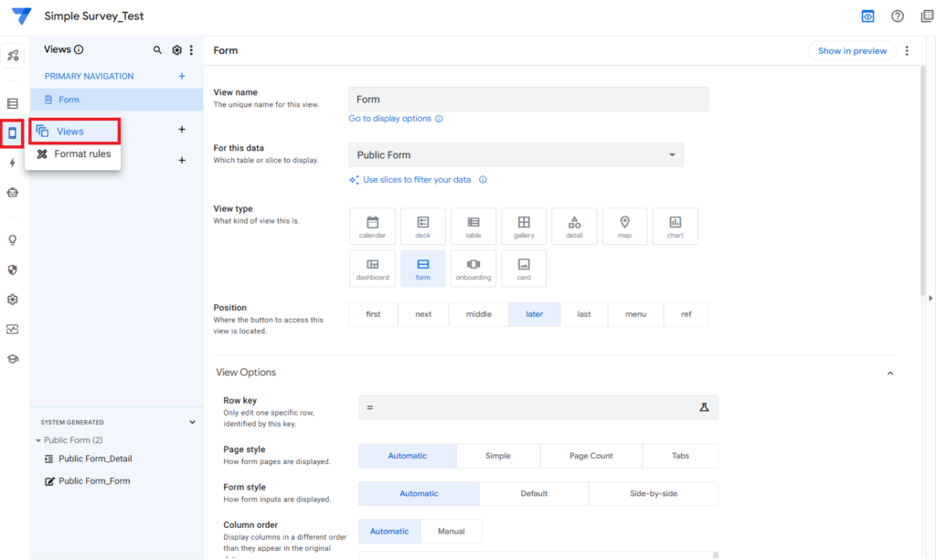Collapse the System Generated views list
936x560 pixels.
(x=192, y=422)
